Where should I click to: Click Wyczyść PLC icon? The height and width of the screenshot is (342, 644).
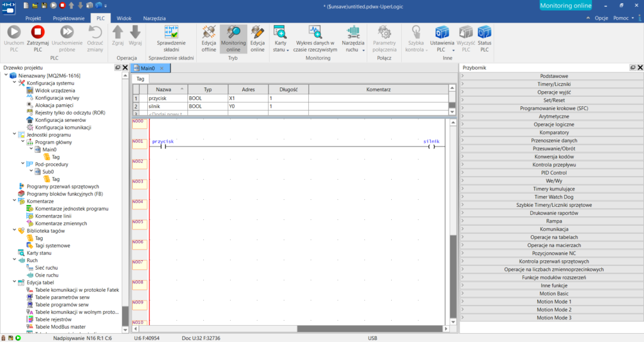tap(466, 32)
